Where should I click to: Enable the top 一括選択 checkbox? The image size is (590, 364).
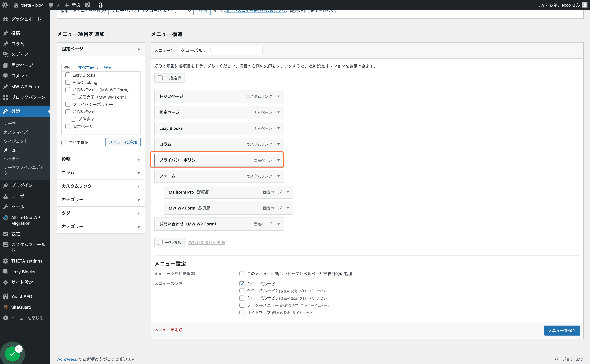(x=160, y=78)
